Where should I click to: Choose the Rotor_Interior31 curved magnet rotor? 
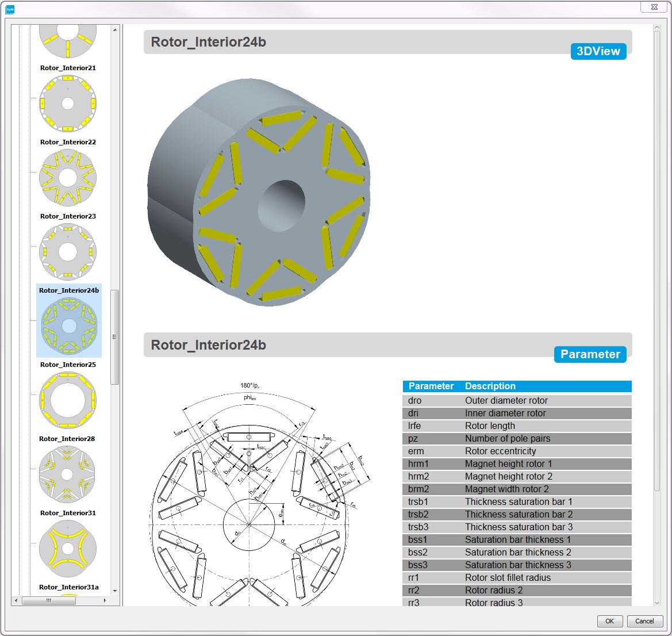tap(68, 549)
